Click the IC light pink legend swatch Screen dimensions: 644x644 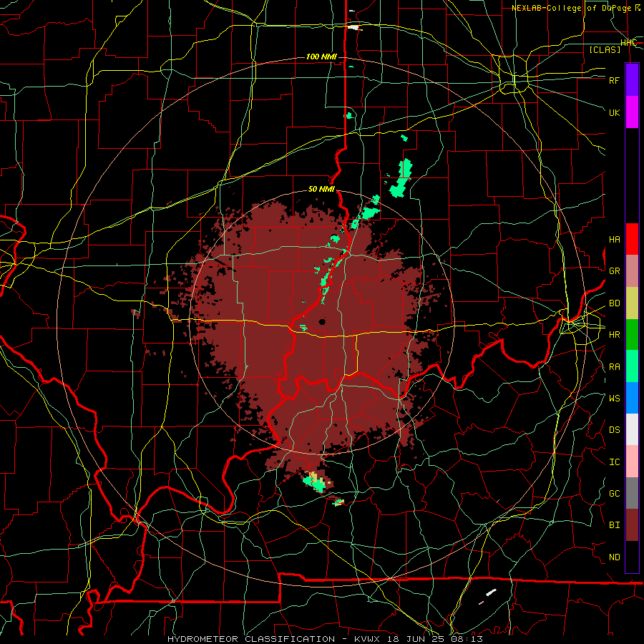pyautogui.click(x=632, y=462)
